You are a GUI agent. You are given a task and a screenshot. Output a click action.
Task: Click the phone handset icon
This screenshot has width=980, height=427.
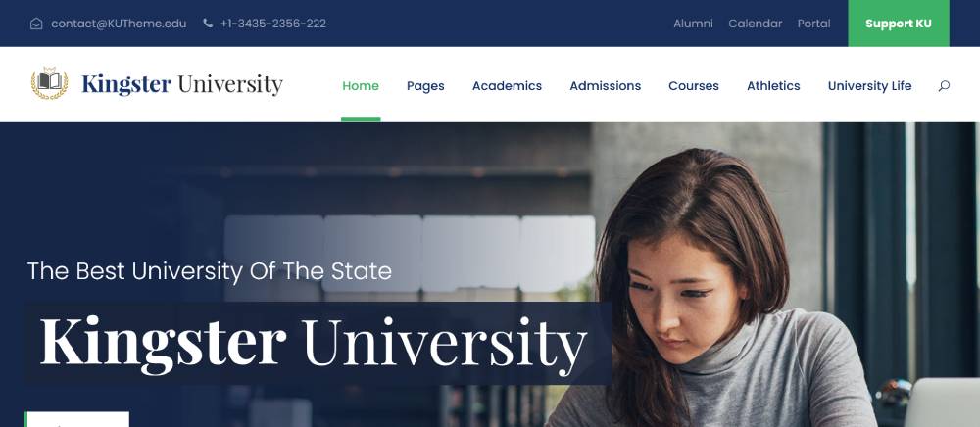[x=208, y=24]
